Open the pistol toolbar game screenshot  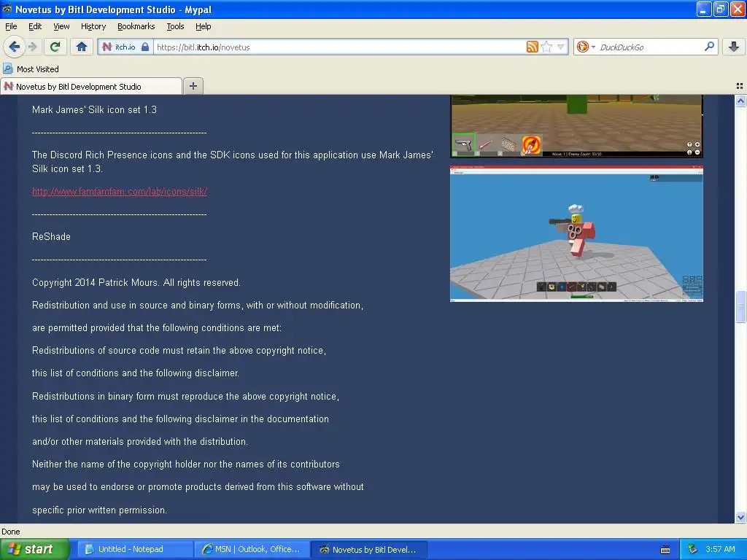pyautogui.click(x=576, y=125)
